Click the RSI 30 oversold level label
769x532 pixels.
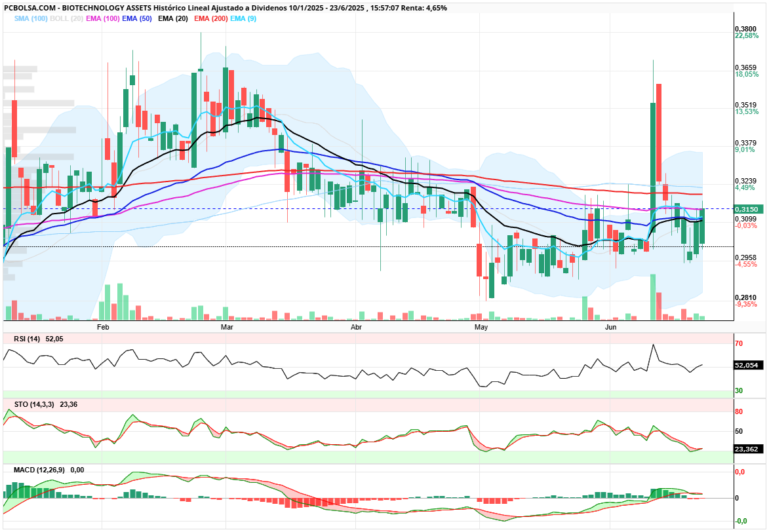739,390
